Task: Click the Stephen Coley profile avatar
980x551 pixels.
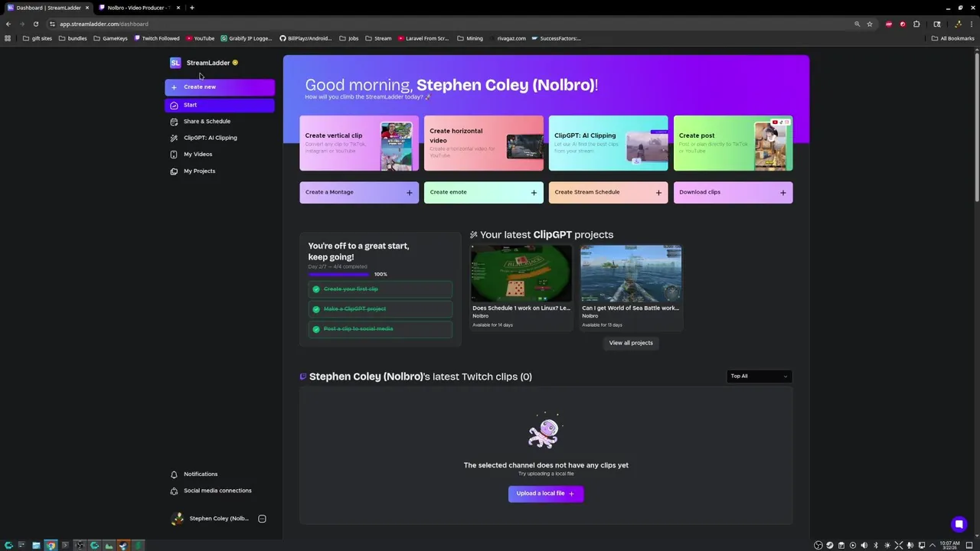Action: 178,519
